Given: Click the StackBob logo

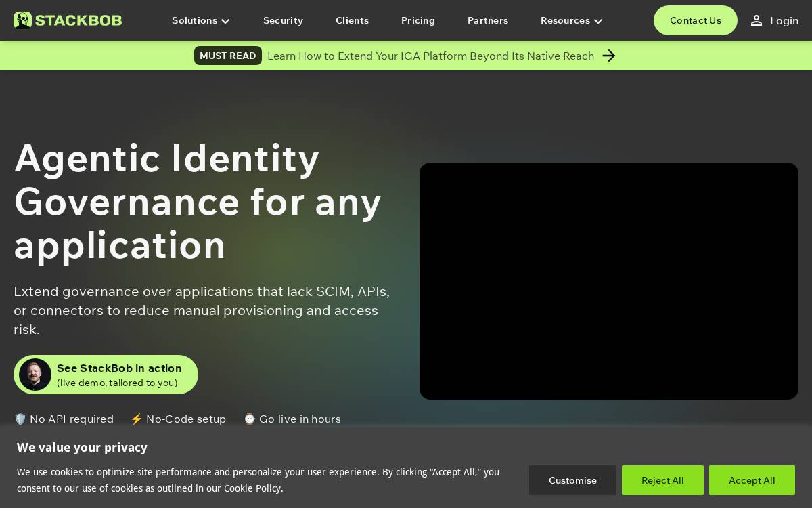Looking at the screenshot, I should point(68,20).
